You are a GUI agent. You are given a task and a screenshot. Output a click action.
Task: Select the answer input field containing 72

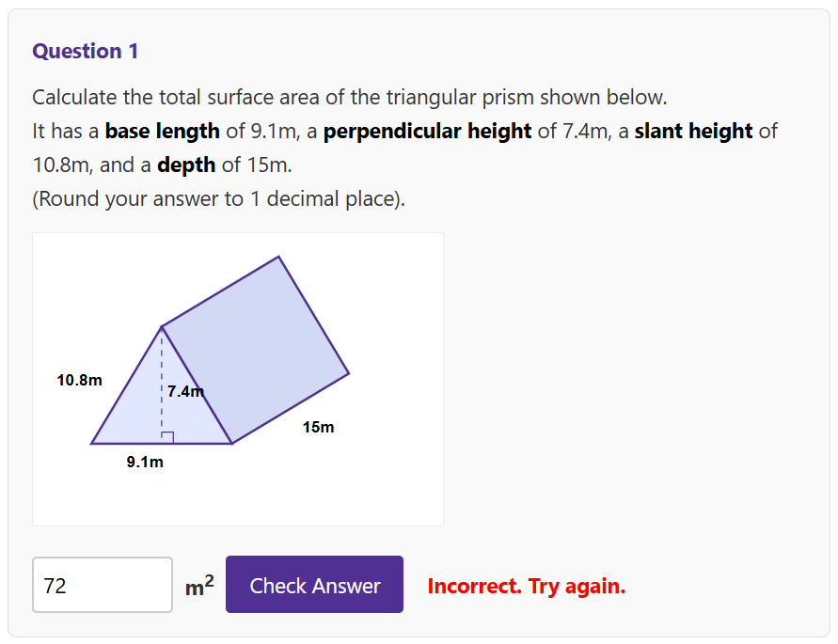pyautogui.click(x=102, y=584)
